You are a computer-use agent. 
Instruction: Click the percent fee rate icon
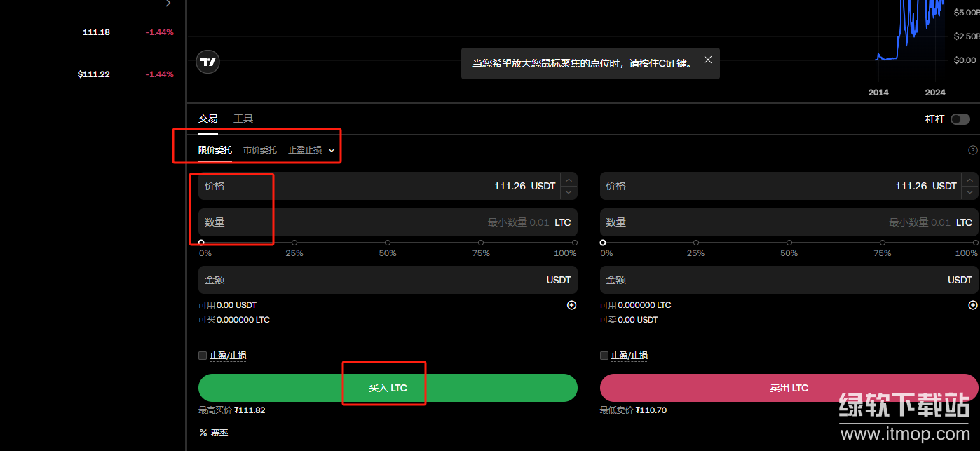point(203,433)
